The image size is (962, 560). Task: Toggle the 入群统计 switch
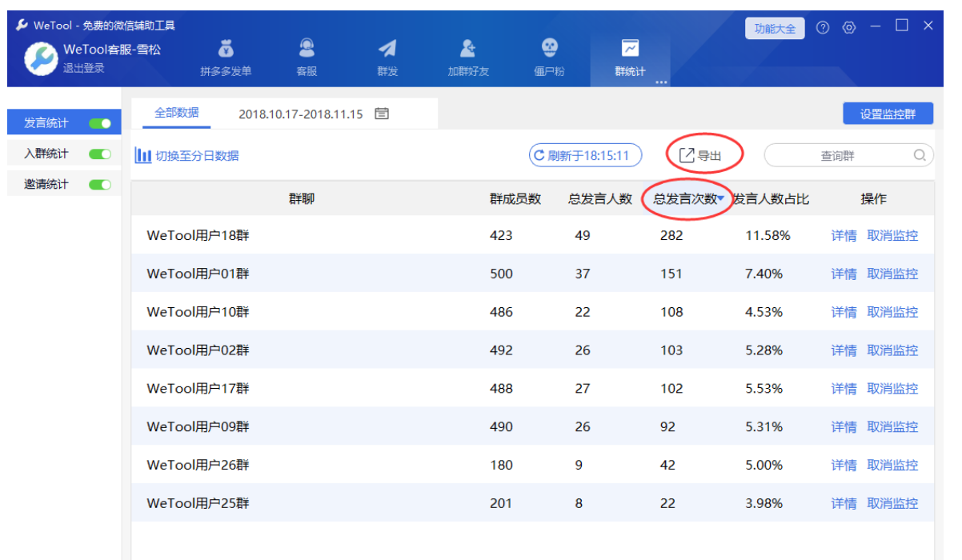coord(100,154)
